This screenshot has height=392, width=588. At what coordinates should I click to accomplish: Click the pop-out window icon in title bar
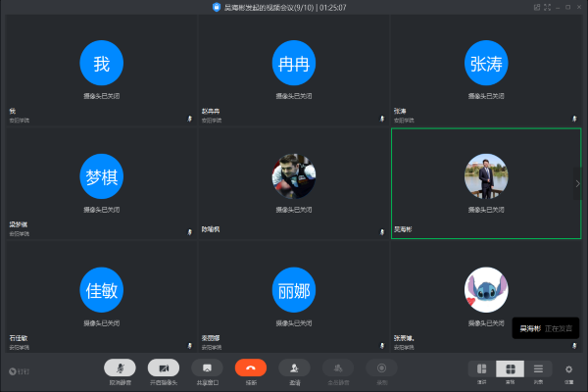pos(536,7)
